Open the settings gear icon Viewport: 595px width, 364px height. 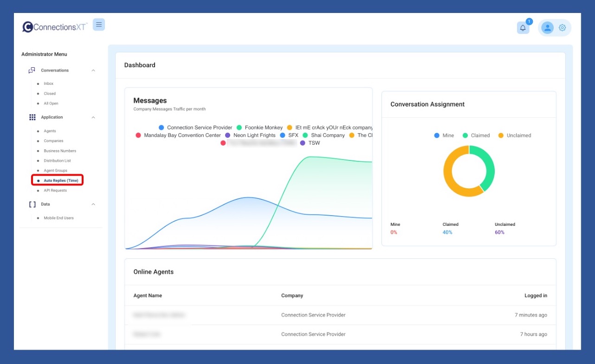(563, 28)
